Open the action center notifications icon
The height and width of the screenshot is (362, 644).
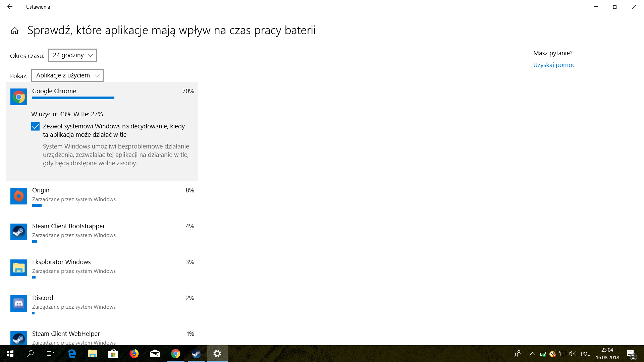pos(630,354)
